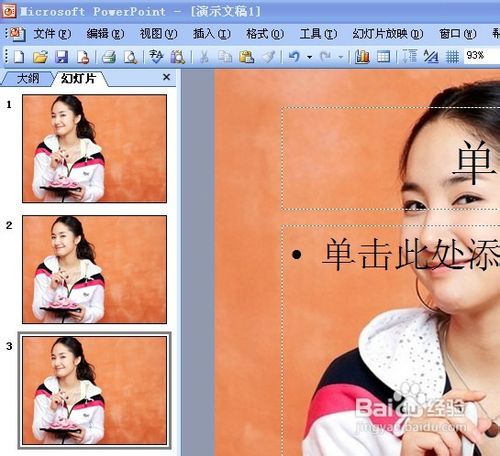
Task: Toggle the show formatting icon
Action: (x=431, y=56)
